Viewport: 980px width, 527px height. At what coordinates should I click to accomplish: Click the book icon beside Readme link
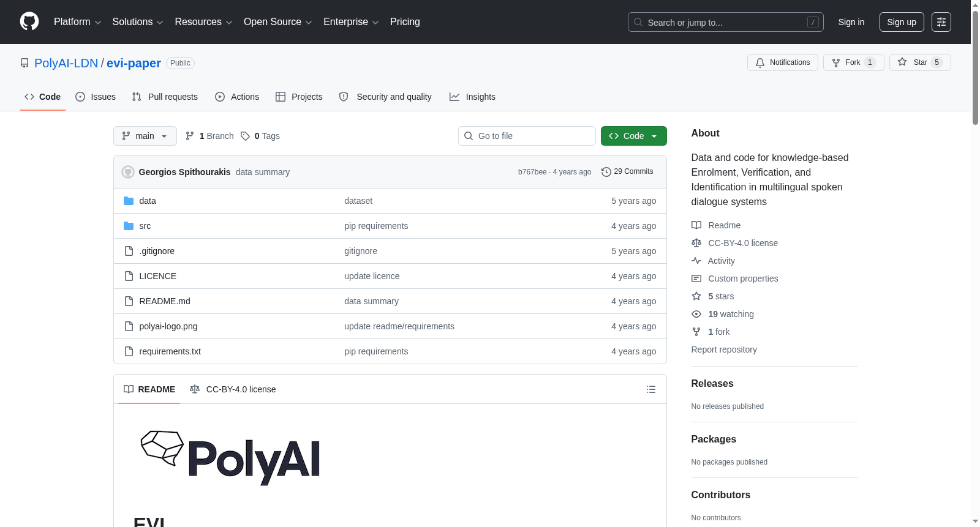point(696,225)
